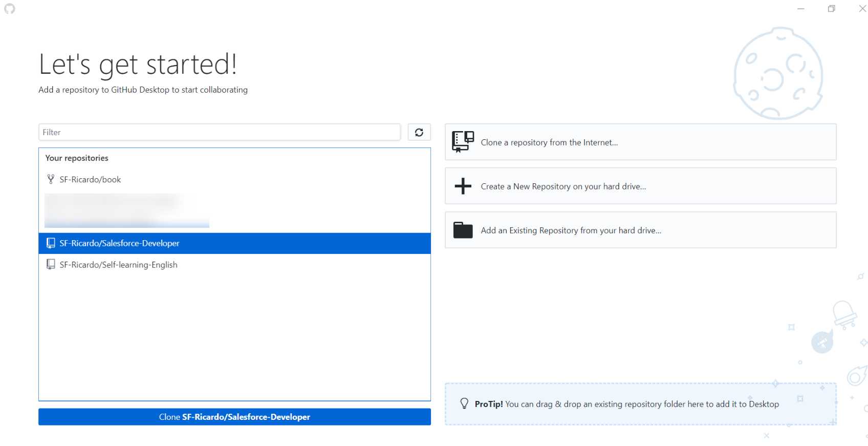
Task: Create a New Repository on your hard drive
Action: point(641,186)
